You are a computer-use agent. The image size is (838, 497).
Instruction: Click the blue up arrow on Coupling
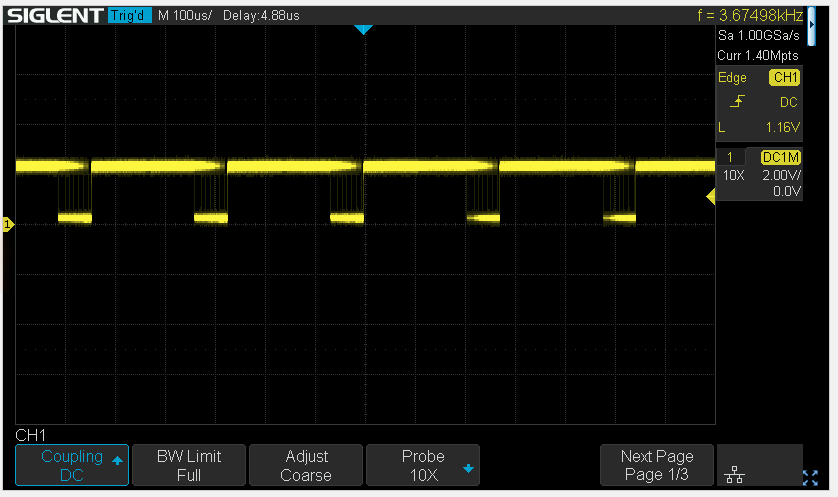click(x=118, y=460)
